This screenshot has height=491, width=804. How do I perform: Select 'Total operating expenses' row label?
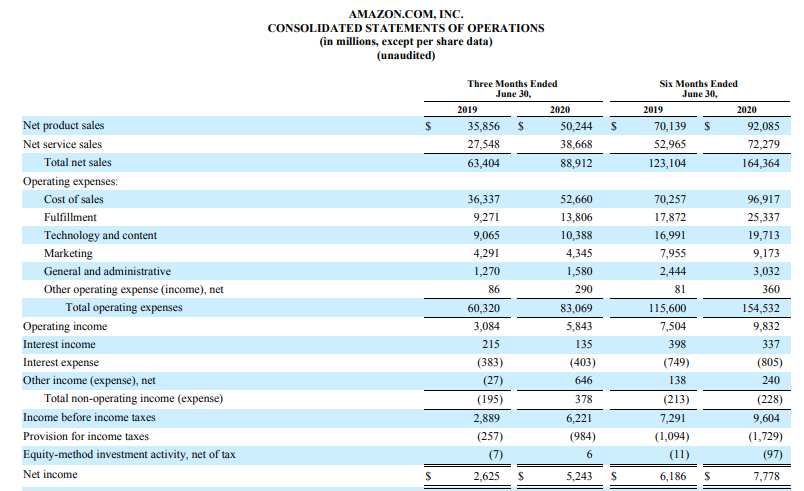point(124,308)
